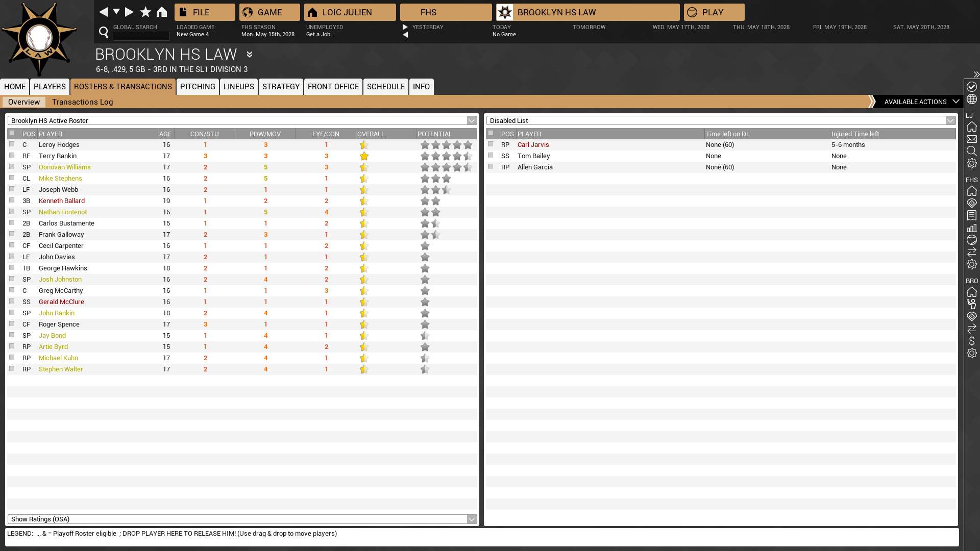
Task: Tick the checkbox beside Carl Jarvis
Action: 491,144
